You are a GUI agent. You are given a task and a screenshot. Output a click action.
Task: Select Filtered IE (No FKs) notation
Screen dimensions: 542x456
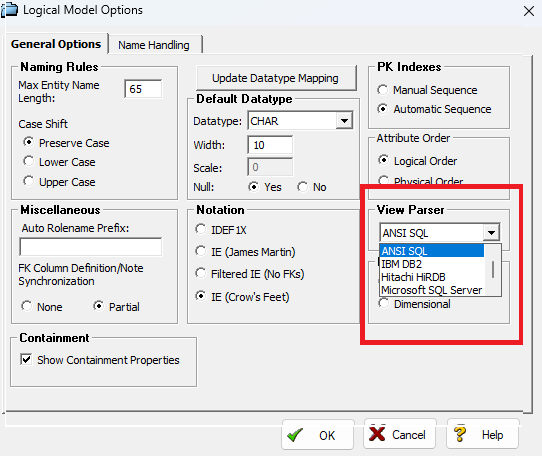(200, 273)
